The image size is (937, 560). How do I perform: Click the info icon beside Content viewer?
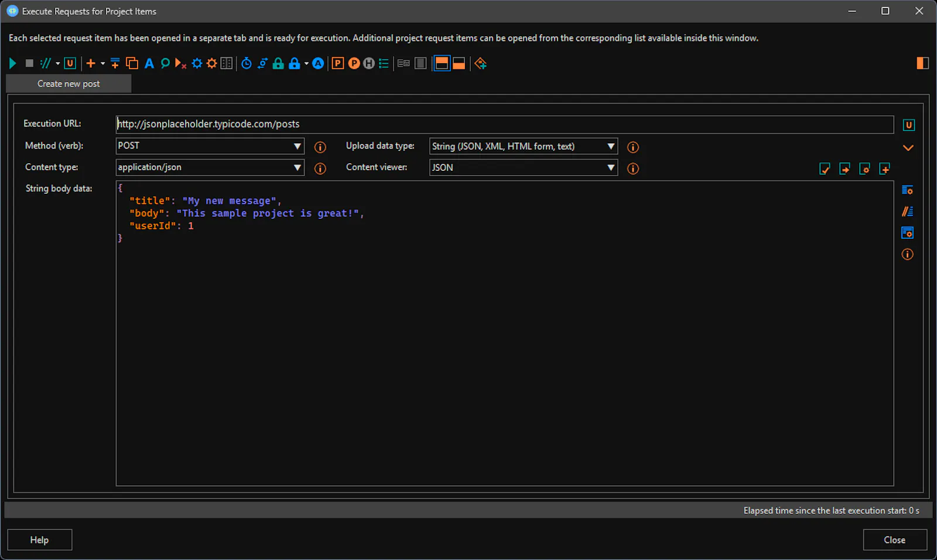632,169
